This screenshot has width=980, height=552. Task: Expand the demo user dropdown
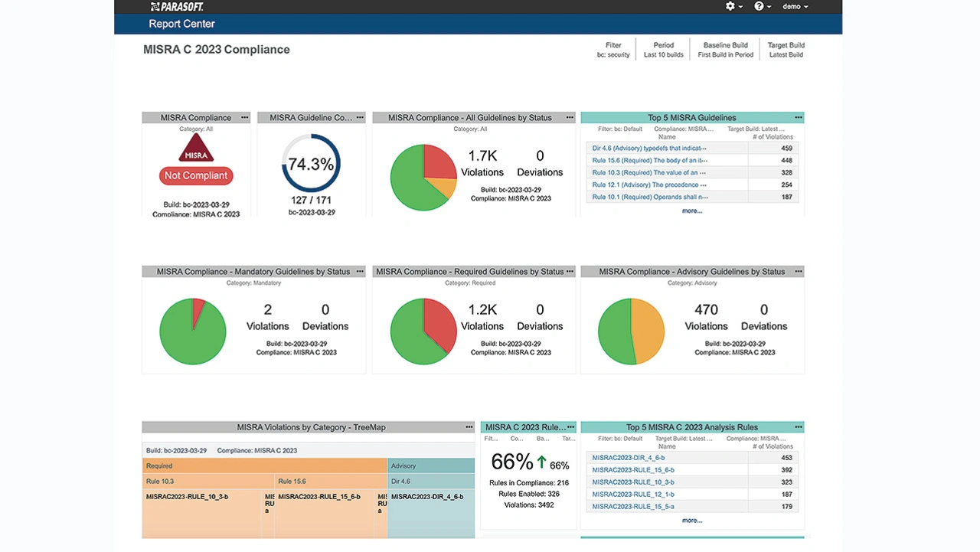795,6
